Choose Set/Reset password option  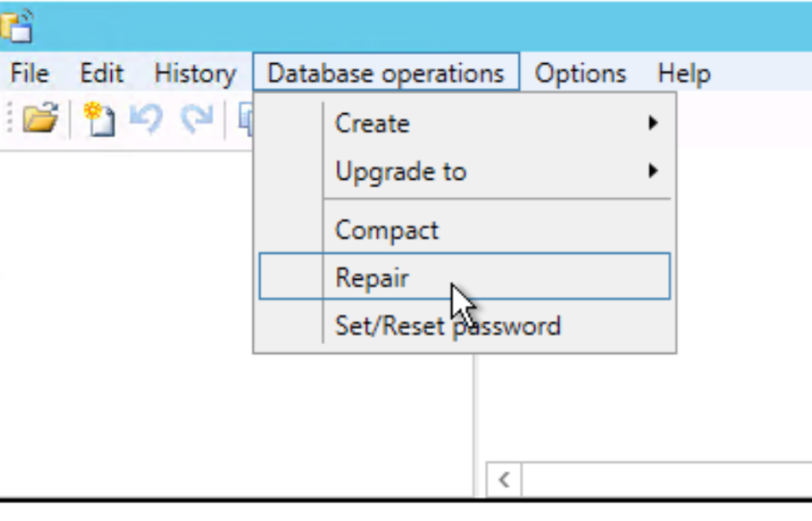click(x=447, y=326)
